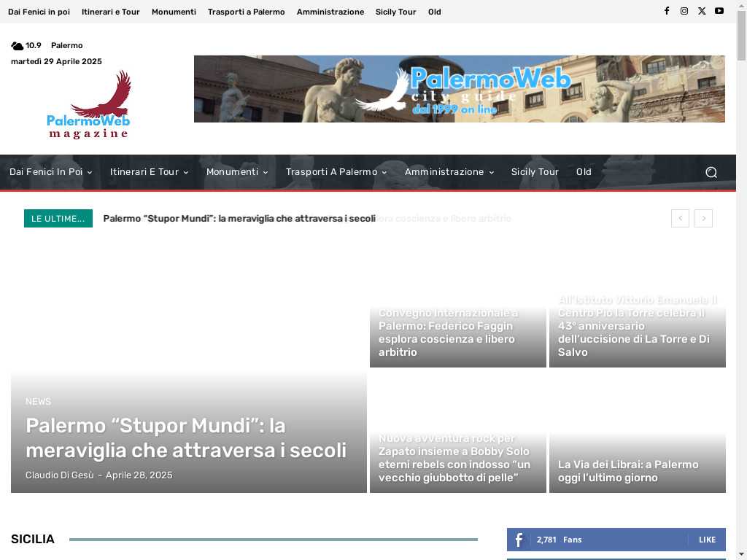Viewport: 747px width, 560px height.
Task: Select 'Monumenti' in the top bar
Action: (x=174, y=12)
